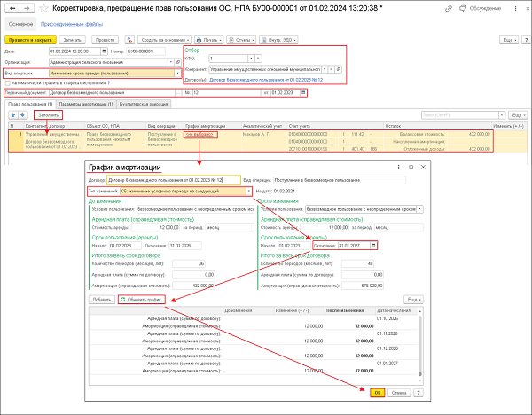Confirm the dialog with OK button
532x415 pixels.
(x=376, y=392)
